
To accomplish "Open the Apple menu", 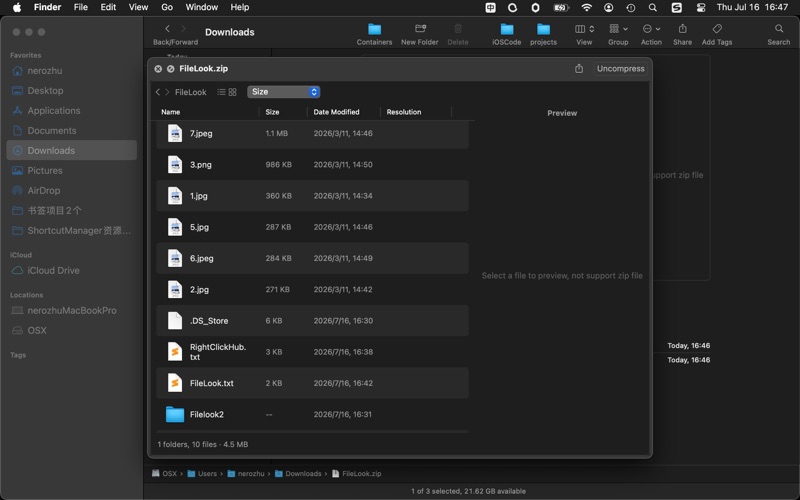I will [17, 7].
